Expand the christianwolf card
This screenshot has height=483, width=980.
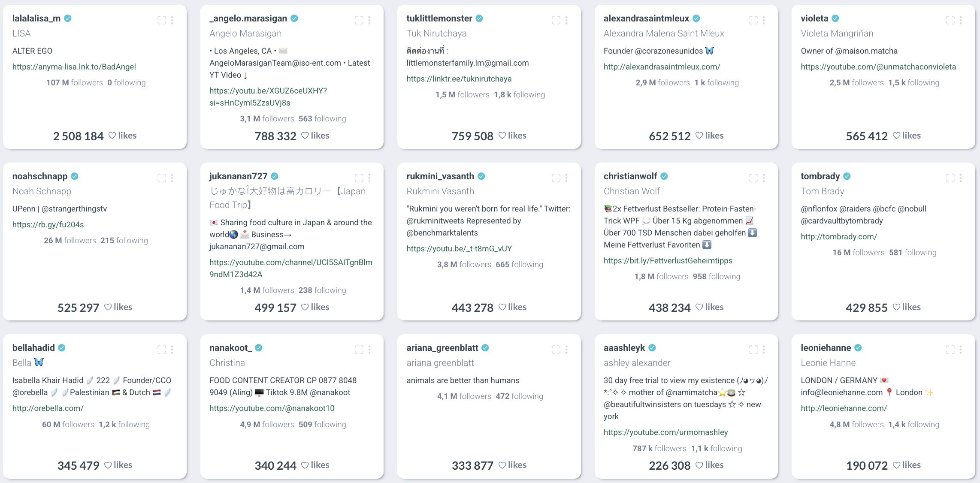pos(753,178)
